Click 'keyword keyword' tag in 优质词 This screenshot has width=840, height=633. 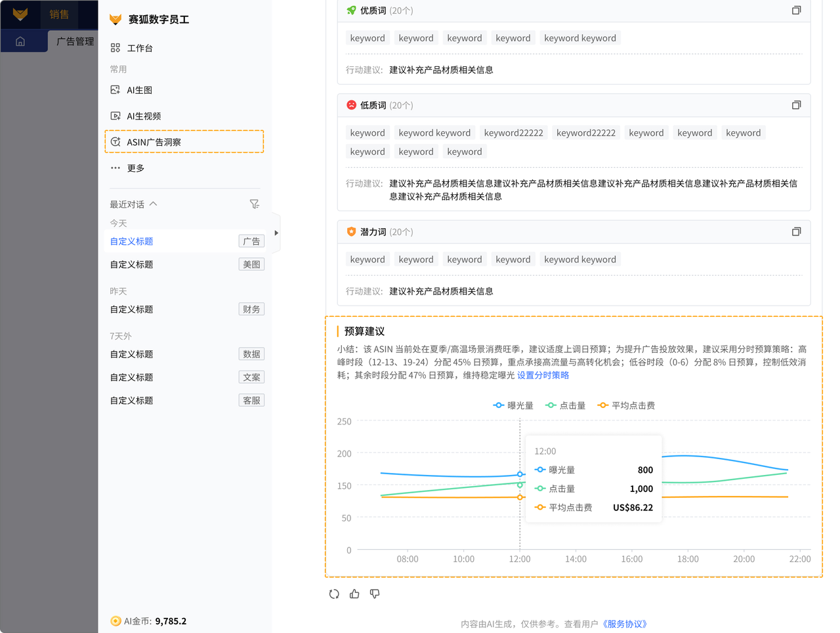point(580,38)
